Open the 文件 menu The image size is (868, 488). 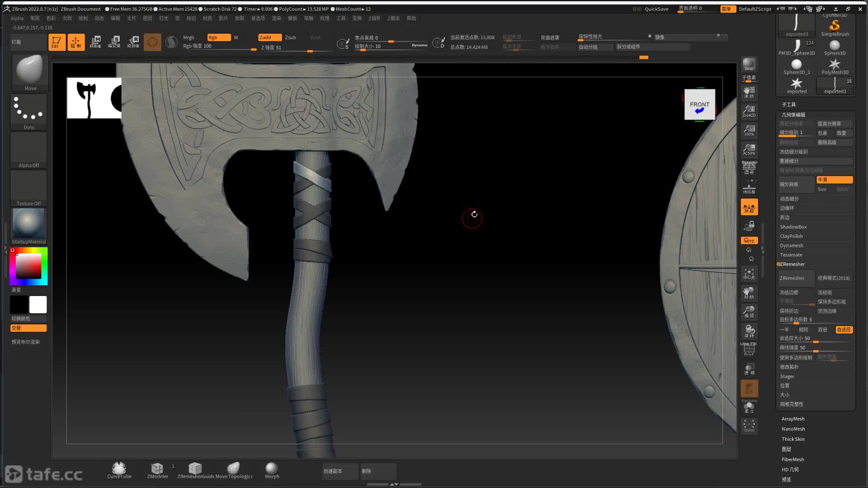pyautogui.click(x=132, y=19)
